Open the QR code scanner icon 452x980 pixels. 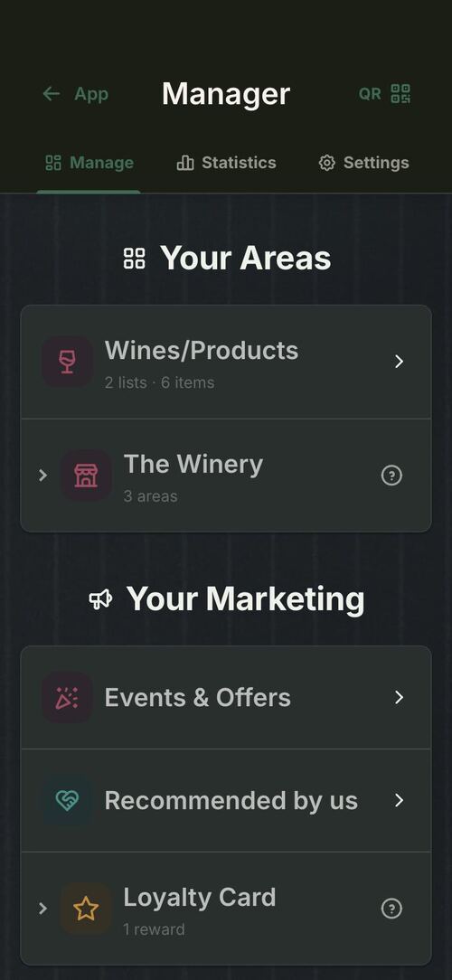pyautogui.click(x=400, y=94)
